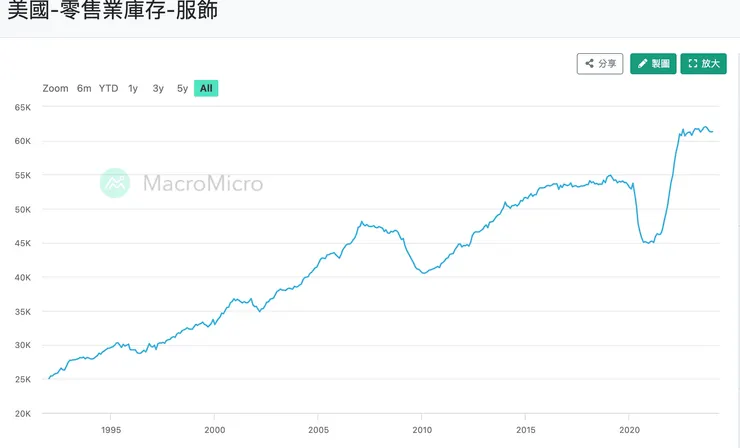Image resolution: width=740 pixels, height=448 pixels.
Task: Set zoom range to 3y
Action: click(x=158, y=88)
